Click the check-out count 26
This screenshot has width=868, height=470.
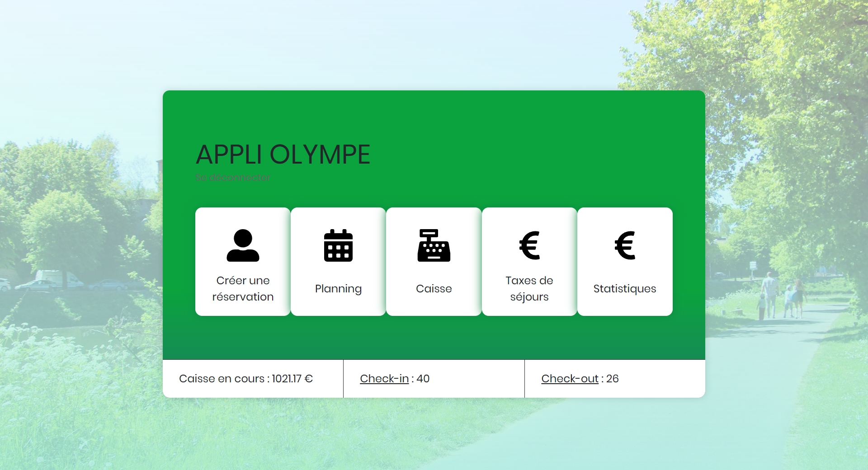pos(613,379)
